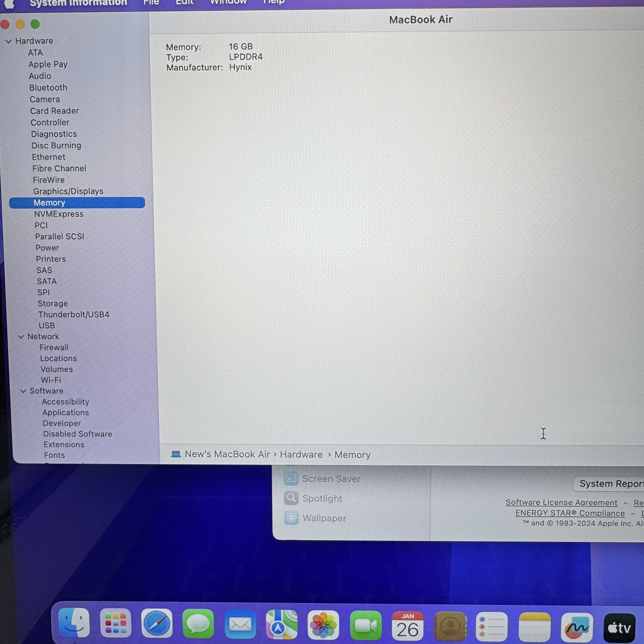Open Launchpad from the Dock
This screenshot has width=644, height=644.
point(116,623)
